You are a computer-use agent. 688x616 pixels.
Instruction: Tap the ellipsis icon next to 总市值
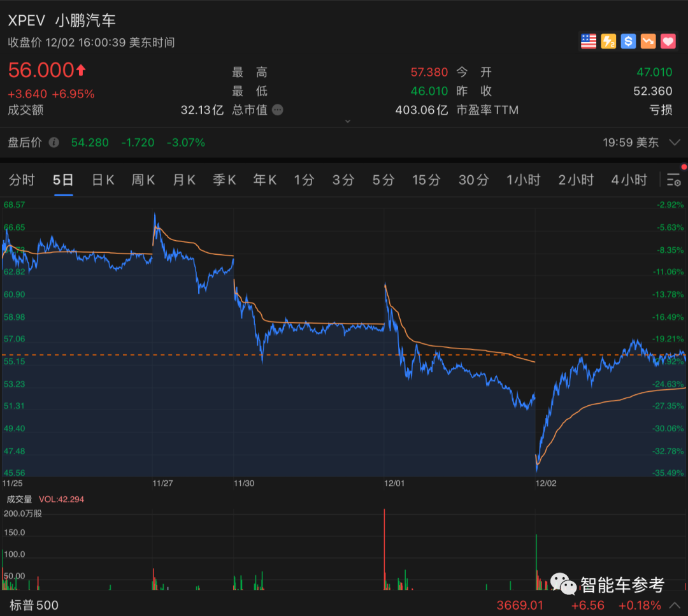278,109
